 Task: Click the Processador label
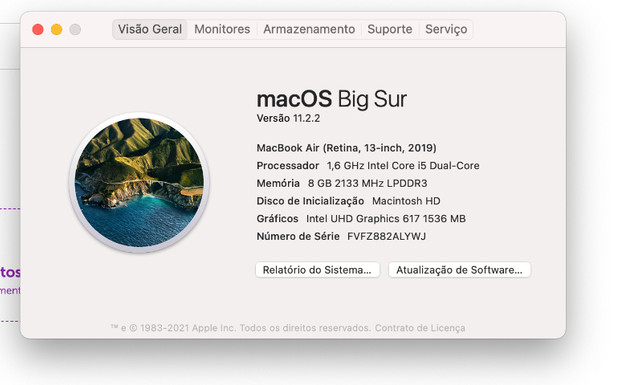(288, 166)
